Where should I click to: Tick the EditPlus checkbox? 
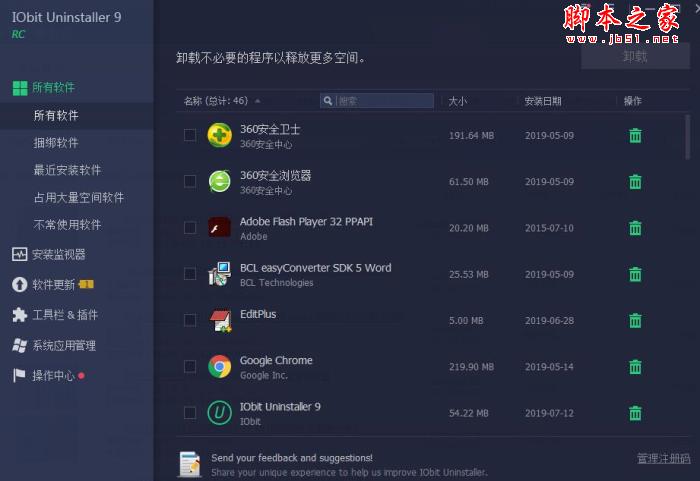(190, 320)
